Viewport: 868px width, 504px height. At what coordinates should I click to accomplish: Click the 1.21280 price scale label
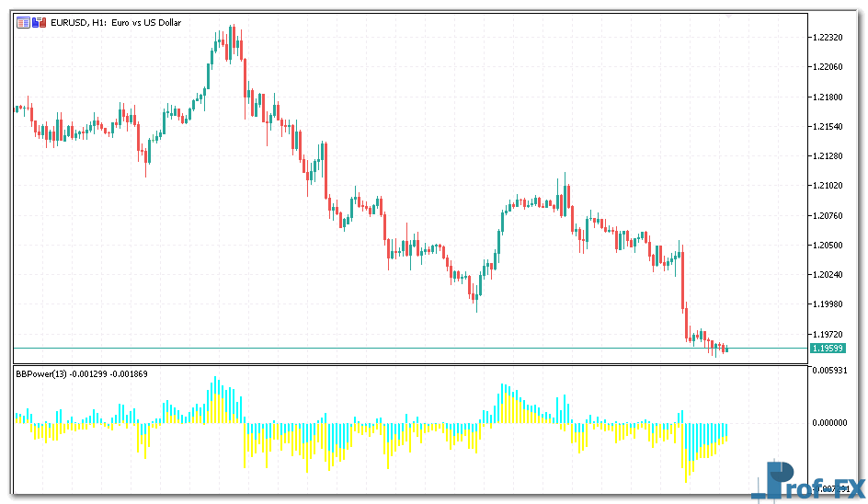point(828,156)
